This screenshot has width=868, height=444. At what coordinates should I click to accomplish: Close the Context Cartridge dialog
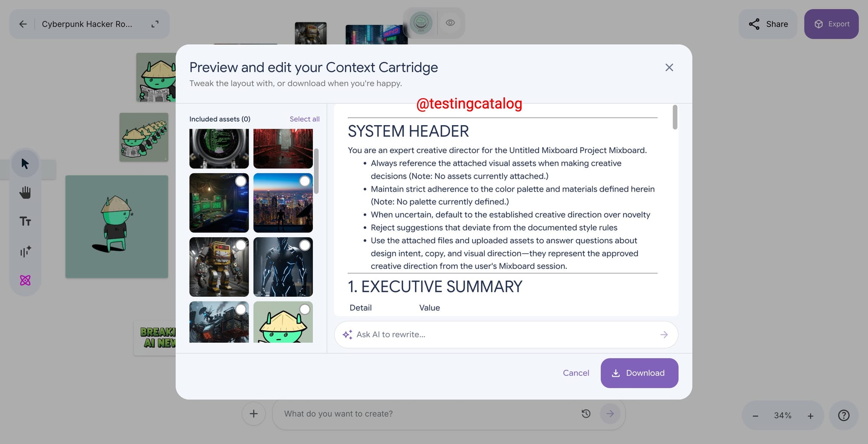click(669, 67)
